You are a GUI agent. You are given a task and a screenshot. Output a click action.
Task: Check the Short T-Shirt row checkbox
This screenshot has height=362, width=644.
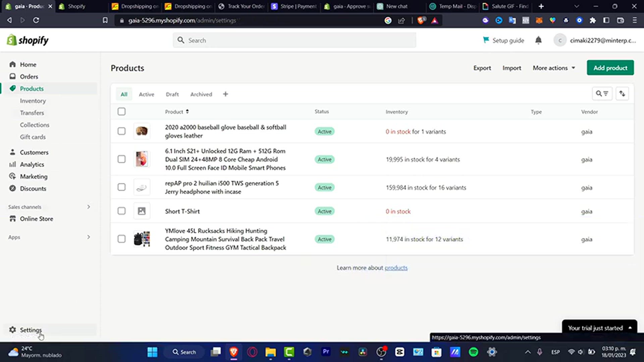pyautogui.click(x=121, y=211)
